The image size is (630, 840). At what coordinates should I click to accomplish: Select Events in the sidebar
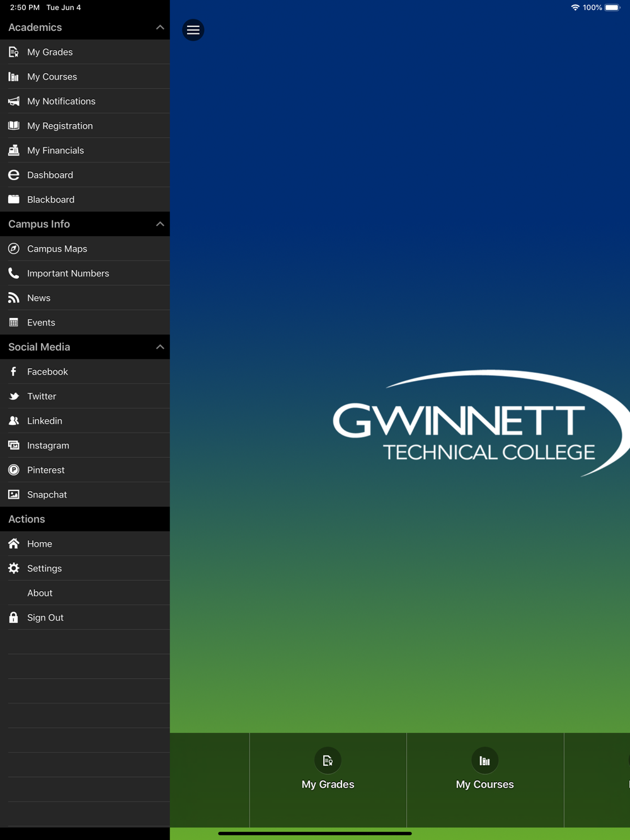[85, 322]
